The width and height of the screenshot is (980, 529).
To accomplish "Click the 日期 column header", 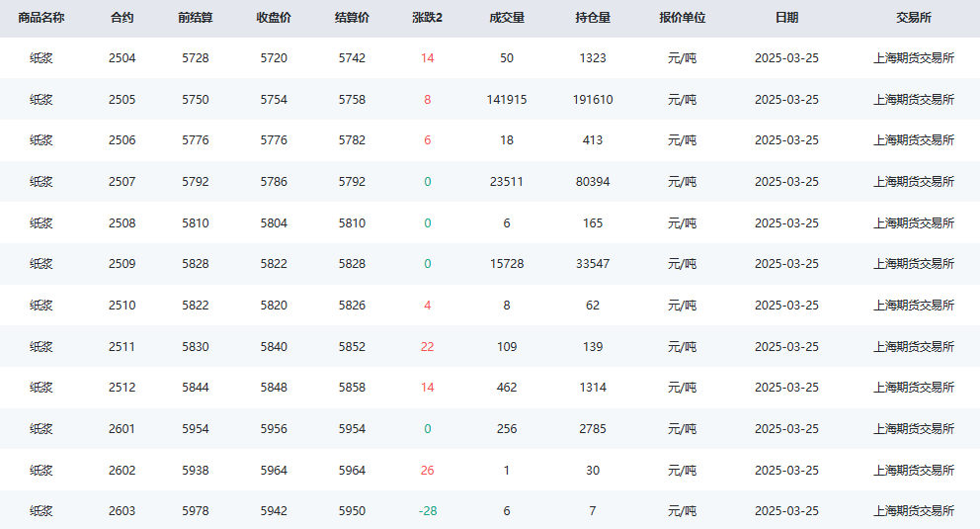I will click(x=787, y=18).
